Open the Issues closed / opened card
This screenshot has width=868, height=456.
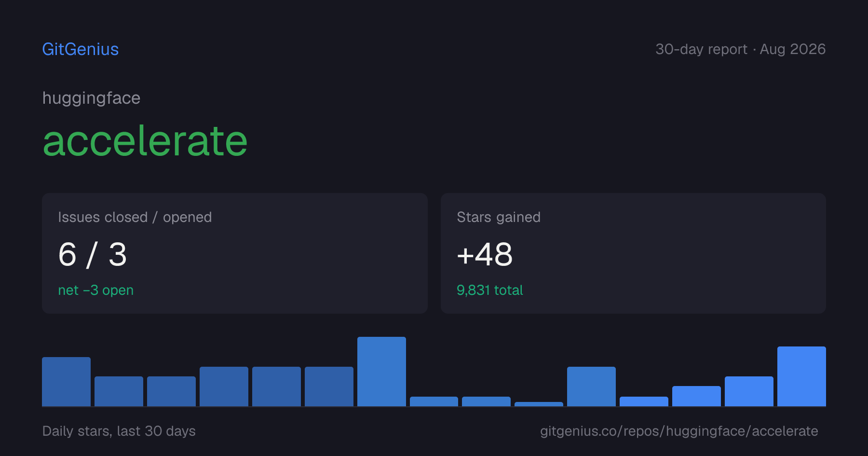point(235,253)
